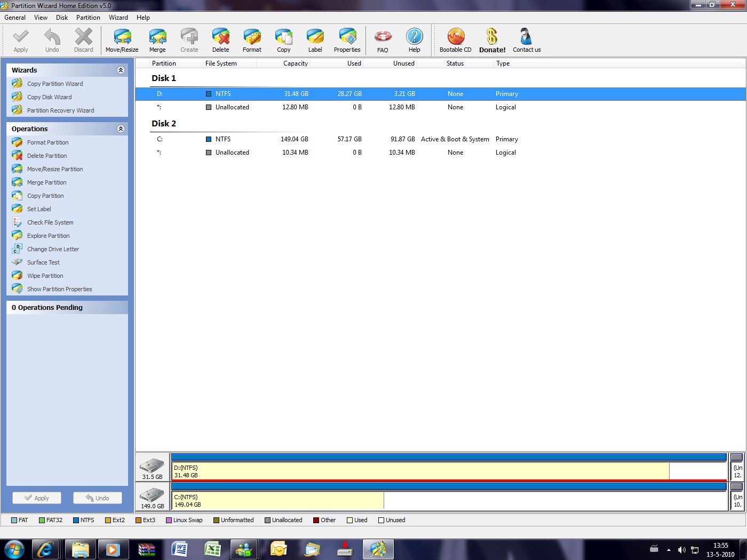
Task: Open the General menu
Action: (x=15, y=18)
